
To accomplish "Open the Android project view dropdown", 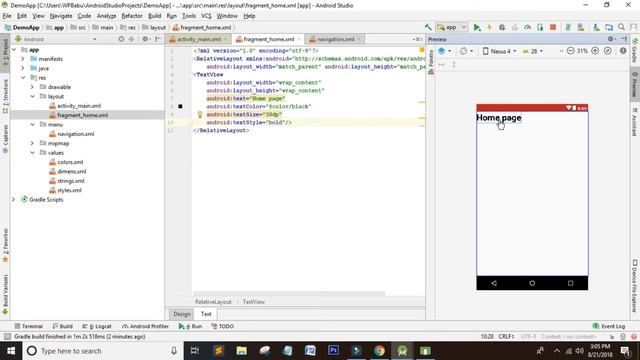I will [56, 39].
